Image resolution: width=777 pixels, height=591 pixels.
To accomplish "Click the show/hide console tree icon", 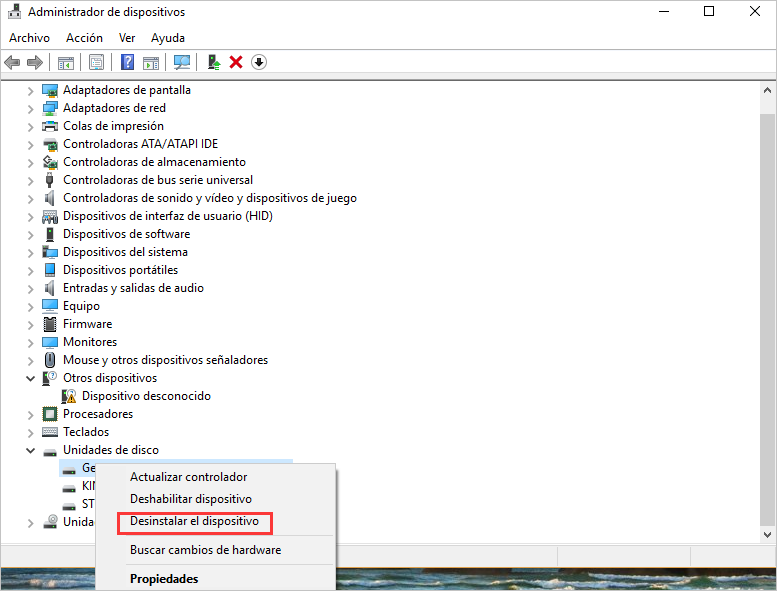I will click(x=66, y=62).
